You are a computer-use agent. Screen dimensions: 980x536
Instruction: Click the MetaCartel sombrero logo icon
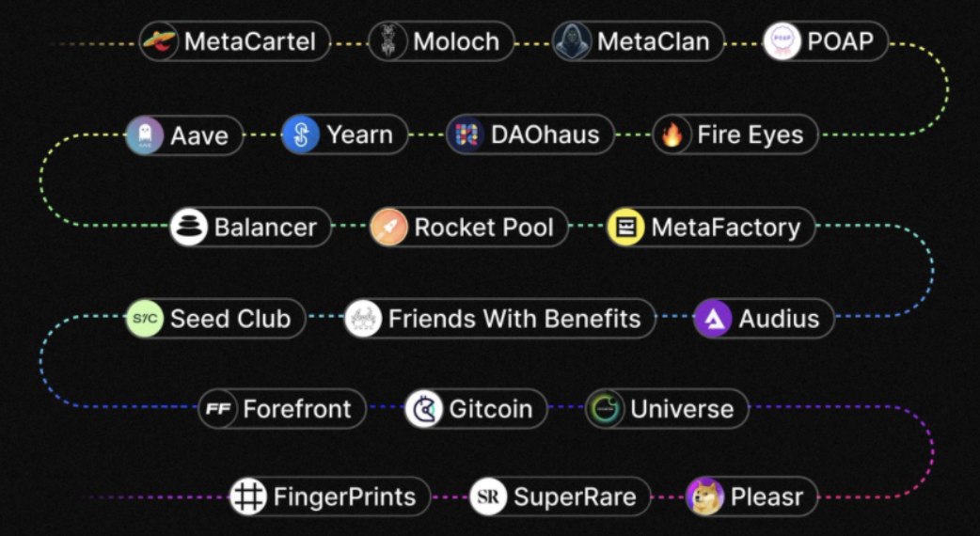(x=159, y=41)
